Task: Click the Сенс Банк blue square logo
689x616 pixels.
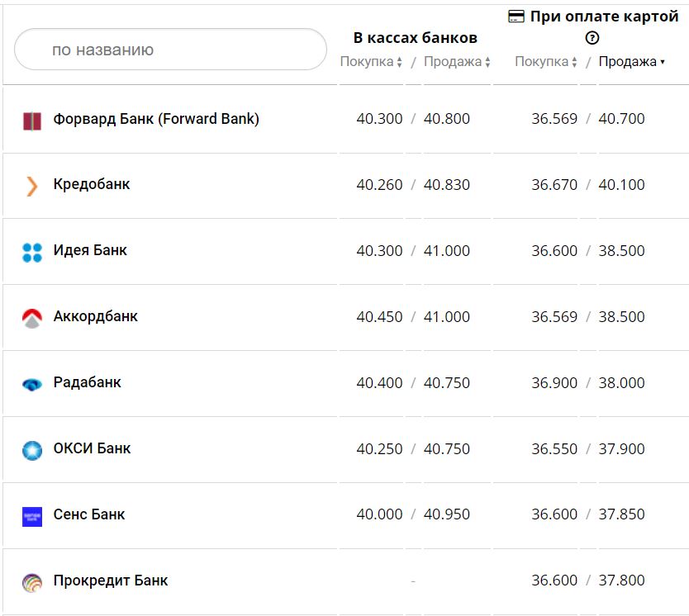Action: pyautogui.click(x=31, y=516)
